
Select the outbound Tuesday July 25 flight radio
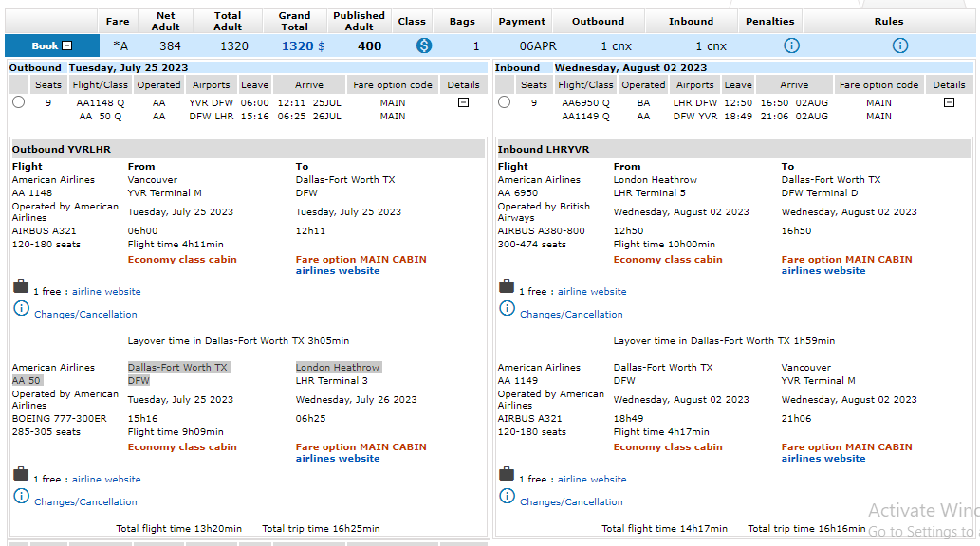click(x=19, y=102)
